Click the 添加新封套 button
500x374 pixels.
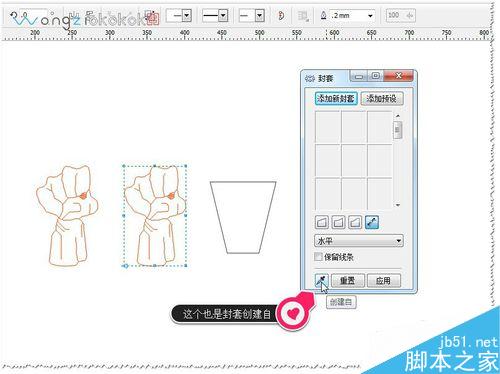pyautogui.click(x=336, y=99)
